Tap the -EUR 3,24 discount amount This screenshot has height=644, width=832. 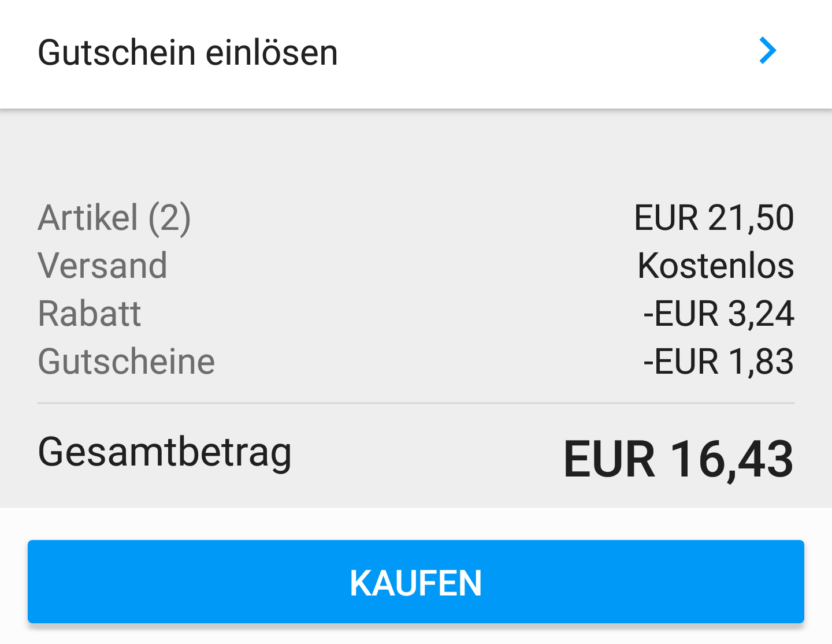[718, 314]
